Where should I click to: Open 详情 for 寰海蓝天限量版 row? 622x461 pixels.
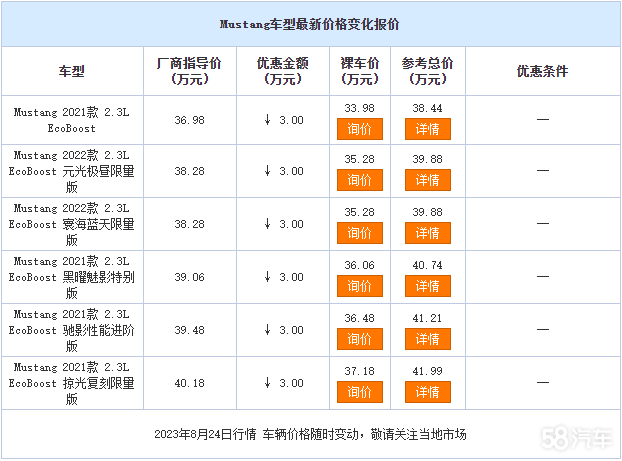(x=428, y=233)
